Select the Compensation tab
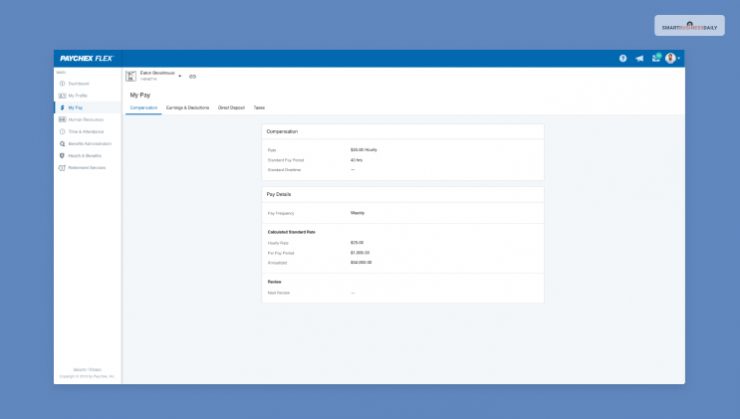This screenshot has width=740, height=419. (x=144, y=107)
